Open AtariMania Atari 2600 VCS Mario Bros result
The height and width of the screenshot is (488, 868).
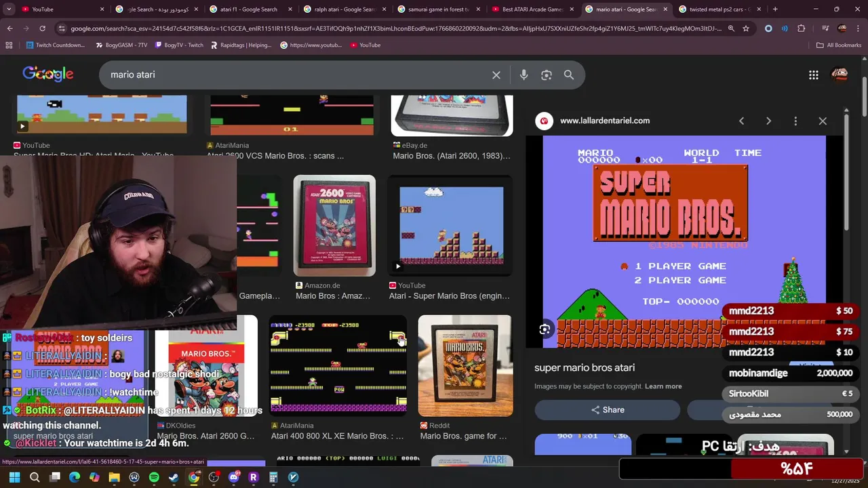click(x=275, y=156)
